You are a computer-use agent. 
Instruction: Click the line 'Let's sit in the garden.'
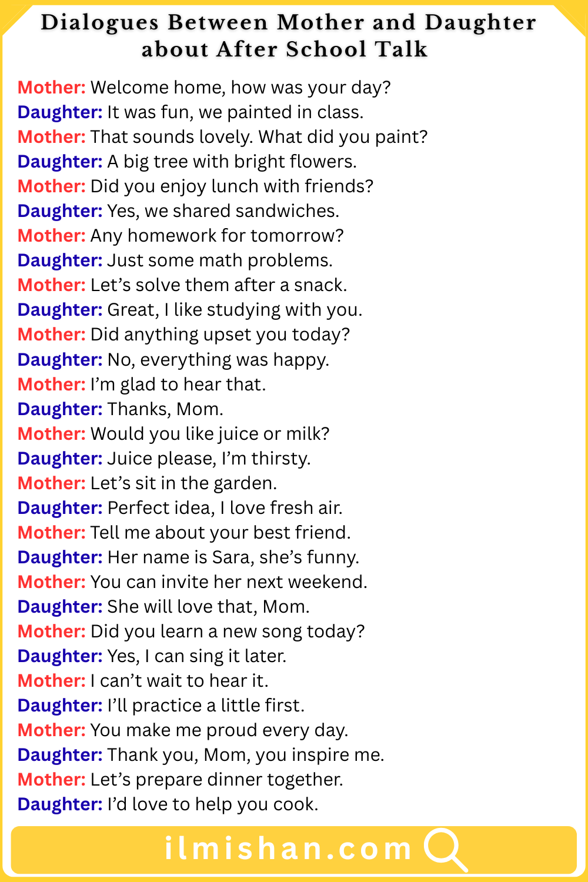coord(183,483)
